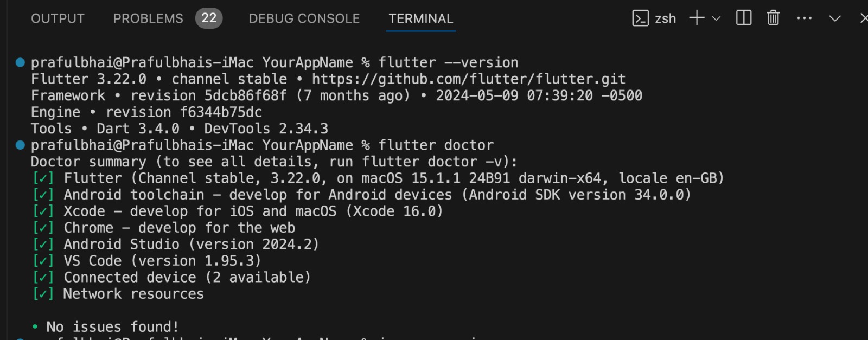Click the problems count badge 22
This screenshot has width=868, height=340.
209,18
